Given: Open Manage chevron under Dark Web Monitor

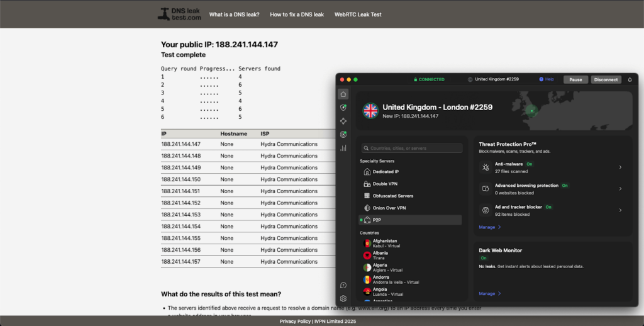Looking at the screenshot, I should pyautogui.click(x=499, y=293).
